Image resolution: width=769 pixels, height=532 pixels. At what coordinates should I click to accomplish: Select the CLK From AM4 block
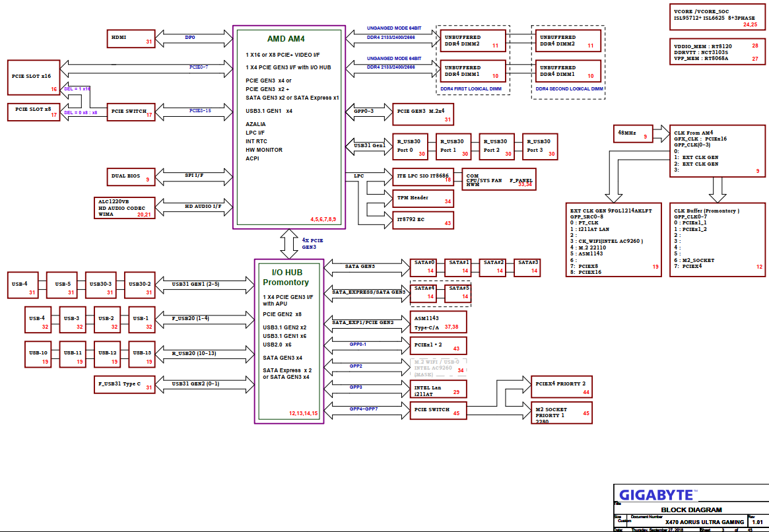[718, 151]
